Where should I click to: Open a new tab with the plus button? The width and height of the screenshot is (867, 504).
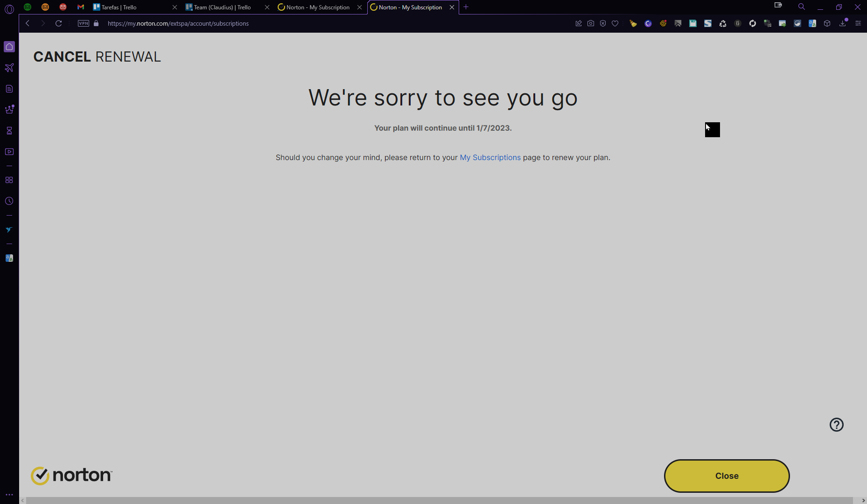[466, 7]
